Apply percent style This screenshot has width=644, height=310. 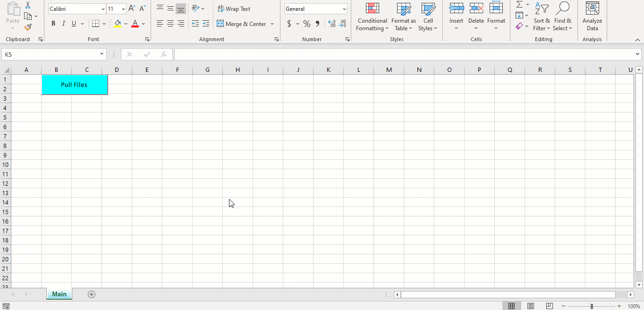(307, 24)
